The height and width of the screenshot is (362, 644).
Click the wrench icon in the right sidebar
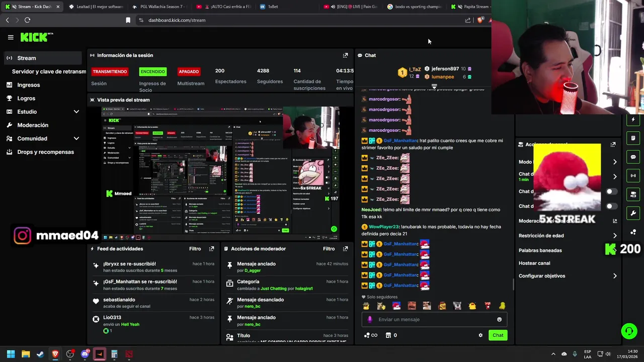[633, 213]
